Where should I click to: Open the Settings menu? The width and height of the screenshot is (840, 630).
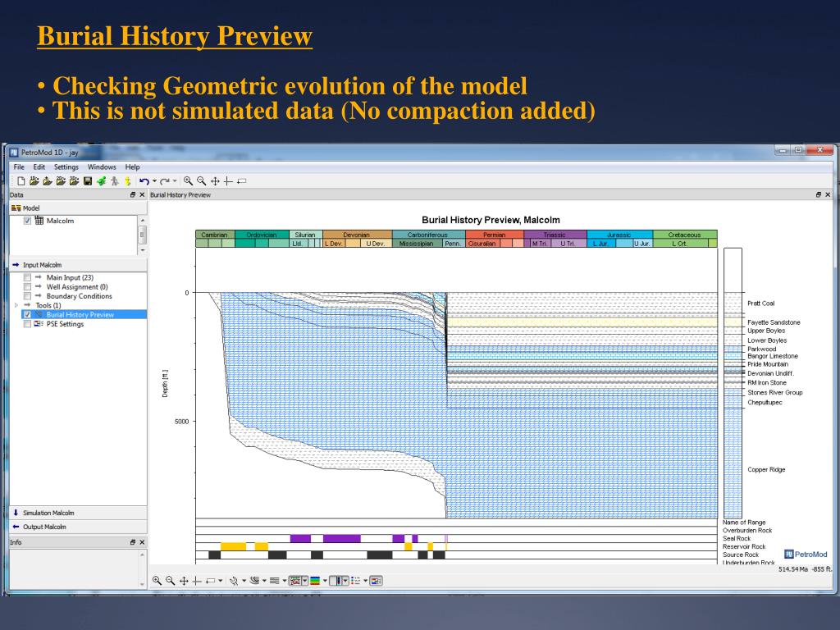click(66, 167)
